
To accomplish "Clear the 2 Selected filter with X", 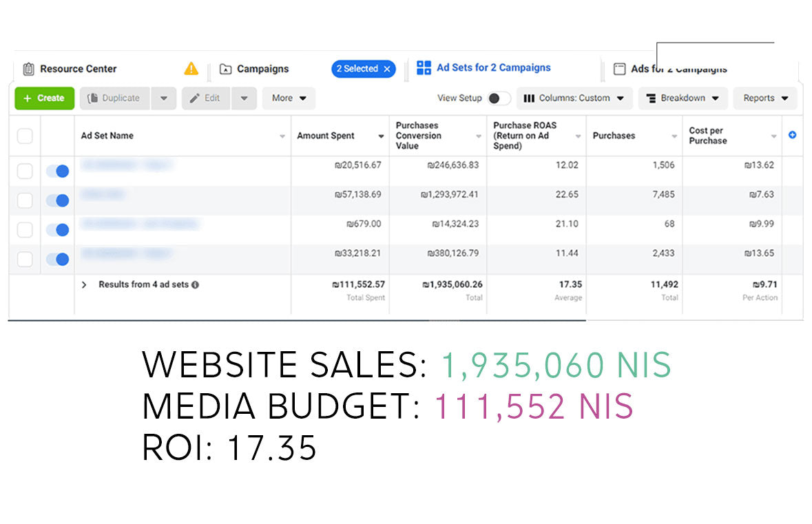I will tap(387, 69).
